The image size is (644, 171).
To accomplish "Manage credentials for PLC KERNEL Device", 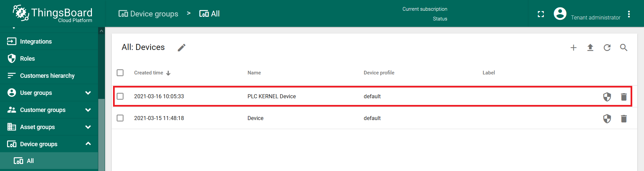I will pyautogui.click(x=607, y=97).
